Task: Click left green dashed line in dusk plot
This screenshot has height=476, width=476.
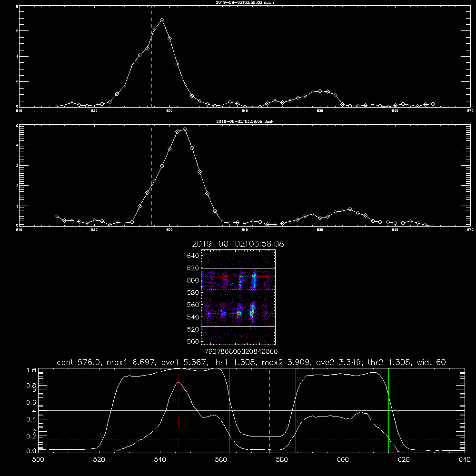Action: tap(151, 176)
